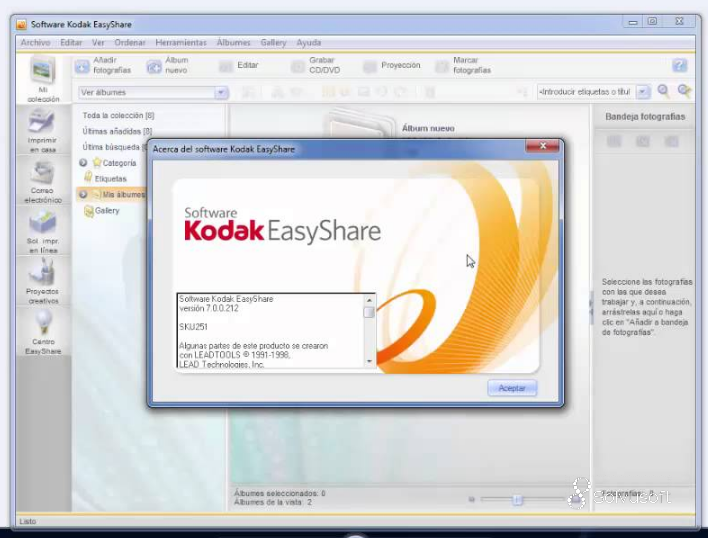This screenshot has height=538, width=708.
Task: Click Grabar CD/DVD toolbar button
Action: (x=316, y=65)
